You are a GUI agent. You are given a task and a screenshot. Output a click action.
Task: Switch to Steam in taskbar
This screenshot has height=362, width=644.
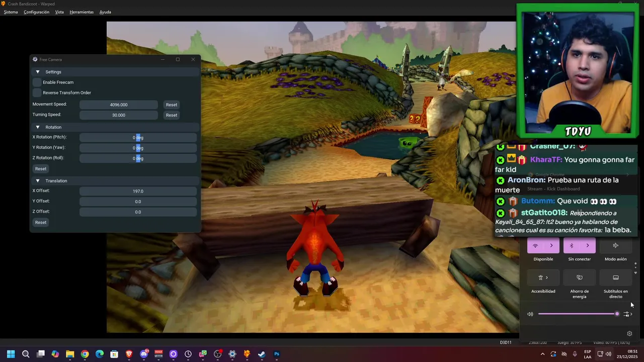[262, 354]
